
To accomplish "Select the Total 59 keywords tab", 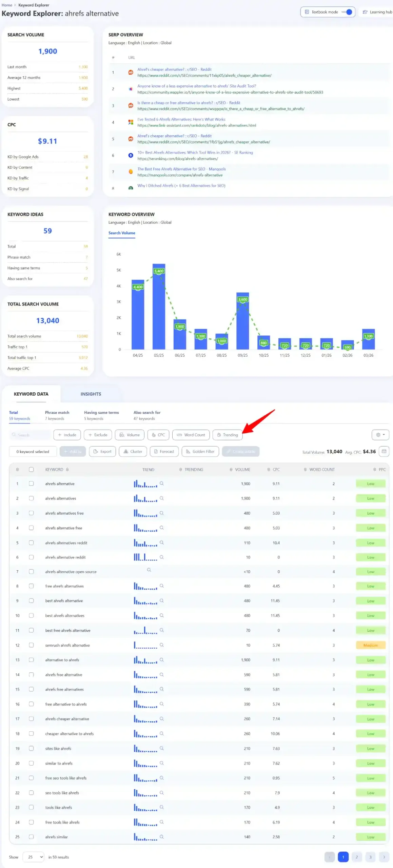I will click(19, 415).
